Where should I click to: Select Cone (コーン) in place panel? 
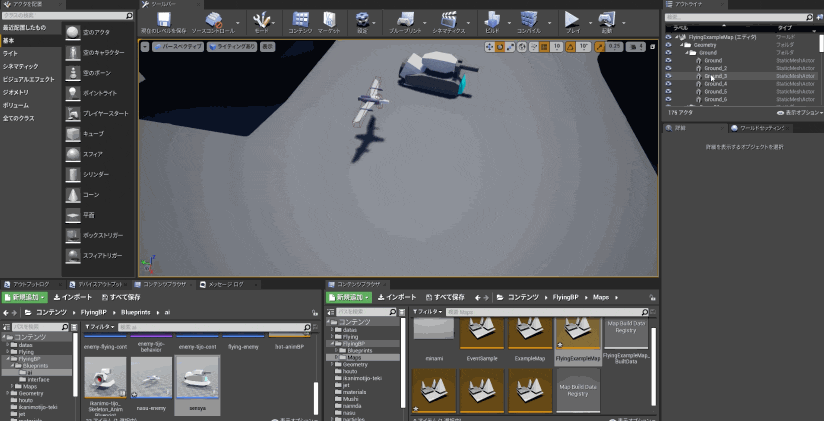pyautogui.click(x=96, y=195)
